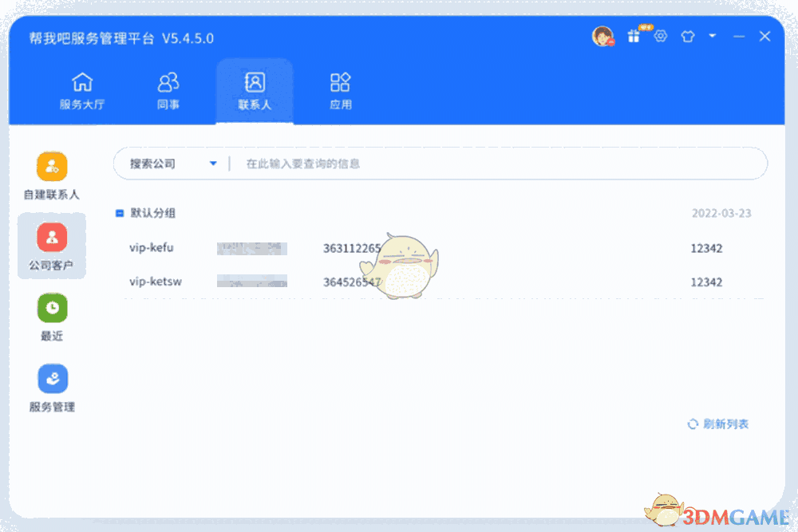Click the 自建联系人 sidebar icon

click(51, 166)
